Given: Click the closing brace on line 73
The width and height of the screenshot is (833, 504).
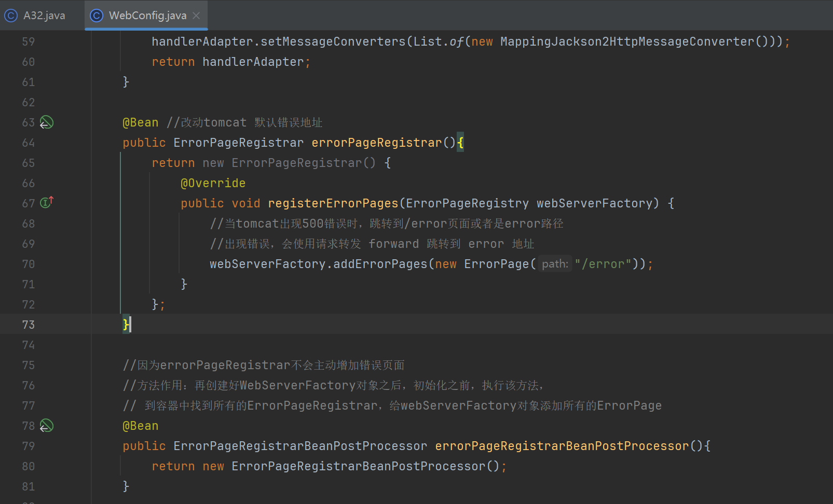Looking at the screenshot, I should [x=126, y=325].
